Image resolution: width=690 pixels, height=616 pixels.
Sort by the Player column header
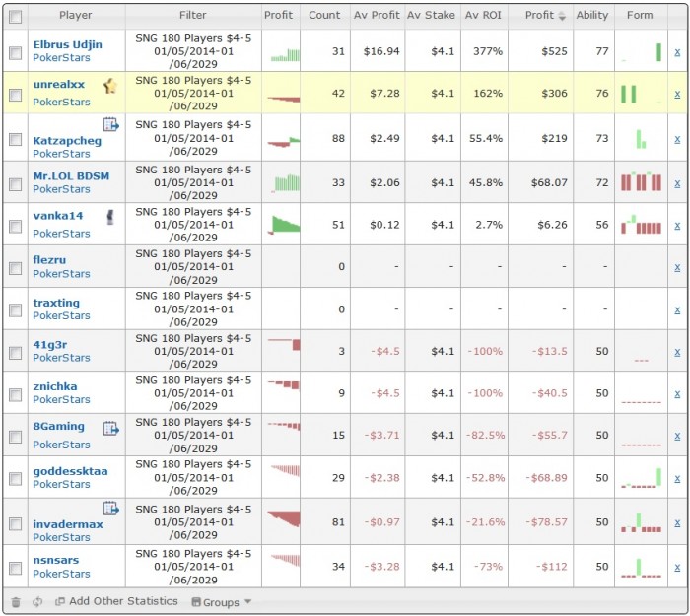76,15
